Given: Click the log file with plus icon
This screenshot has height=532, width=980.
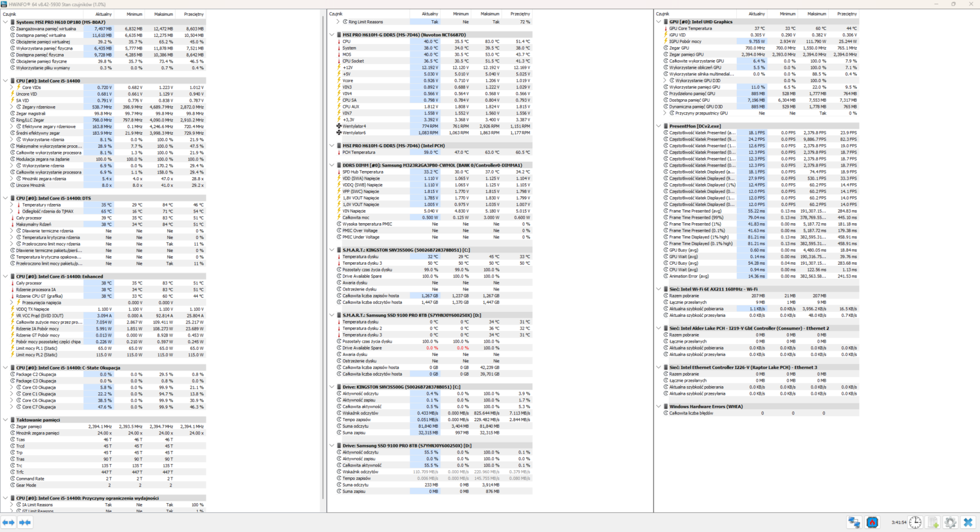Looking at the screenshot, I should 933,522.
